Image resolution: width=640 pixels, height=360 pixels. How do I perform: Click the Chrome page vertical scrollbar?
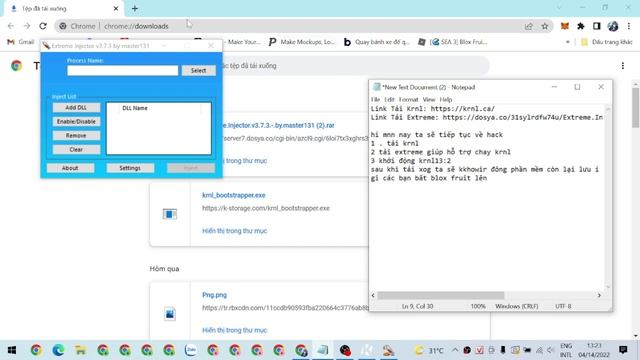[x=636, y=107]
